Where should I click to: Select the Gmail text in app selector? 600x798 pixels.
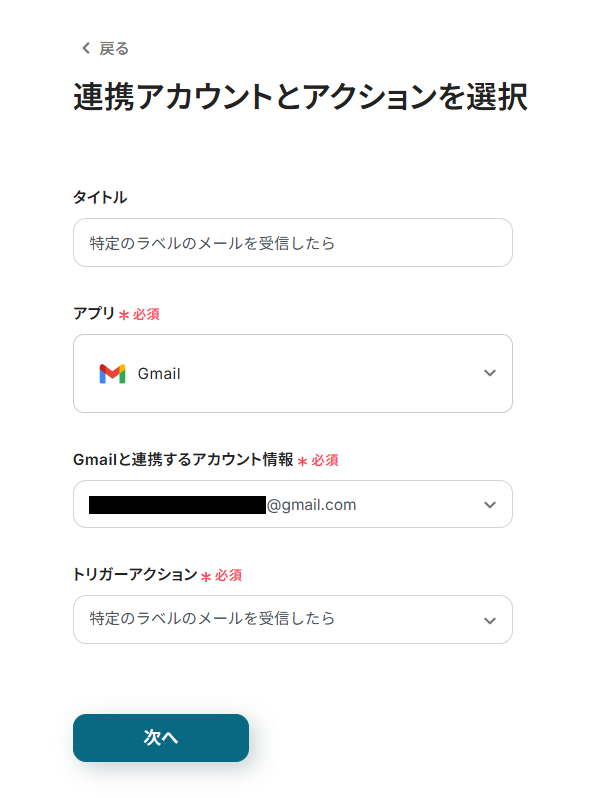159,374
